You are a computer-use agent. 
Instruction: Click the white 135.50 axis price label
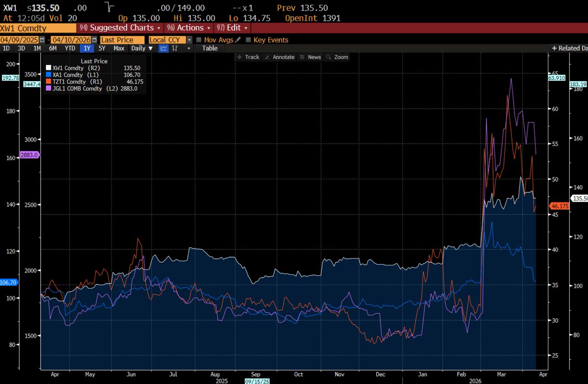coord(580,198)
